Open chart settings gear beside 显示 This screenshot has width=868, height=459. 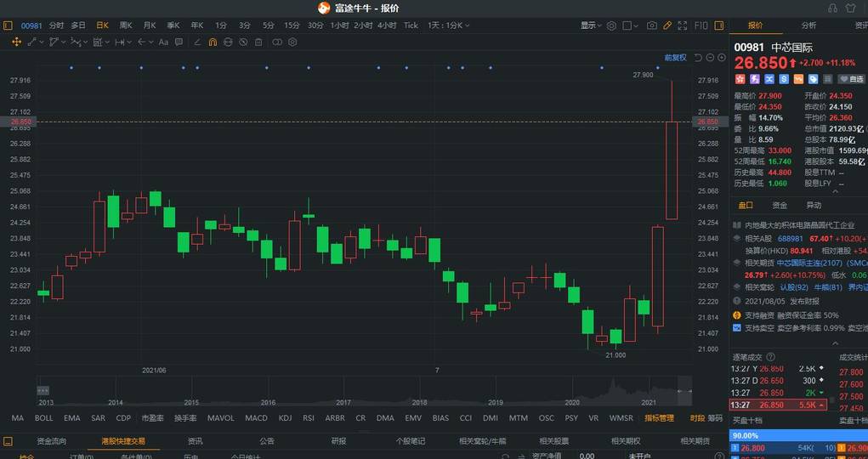611,25
